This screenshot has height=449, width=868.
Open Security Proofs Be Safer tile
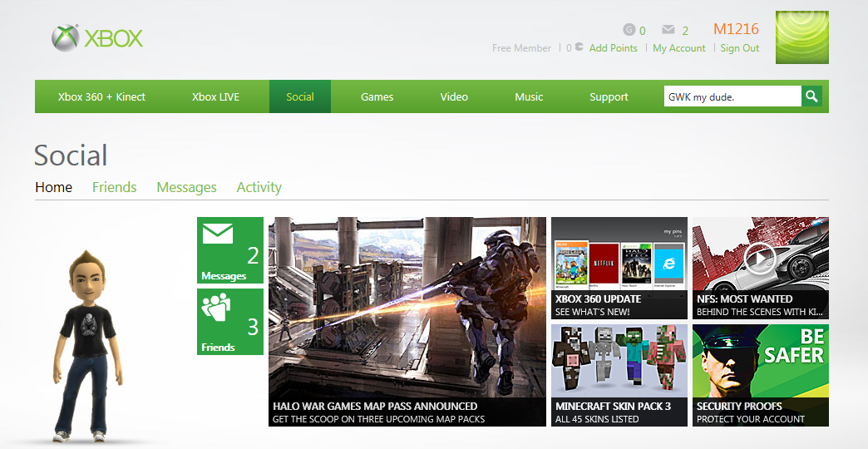point(761,375)
